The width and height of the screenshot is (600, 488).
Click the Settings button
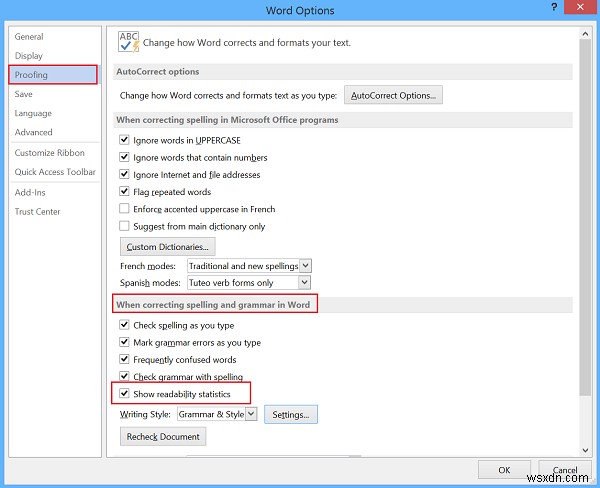[x=291, y=415]
